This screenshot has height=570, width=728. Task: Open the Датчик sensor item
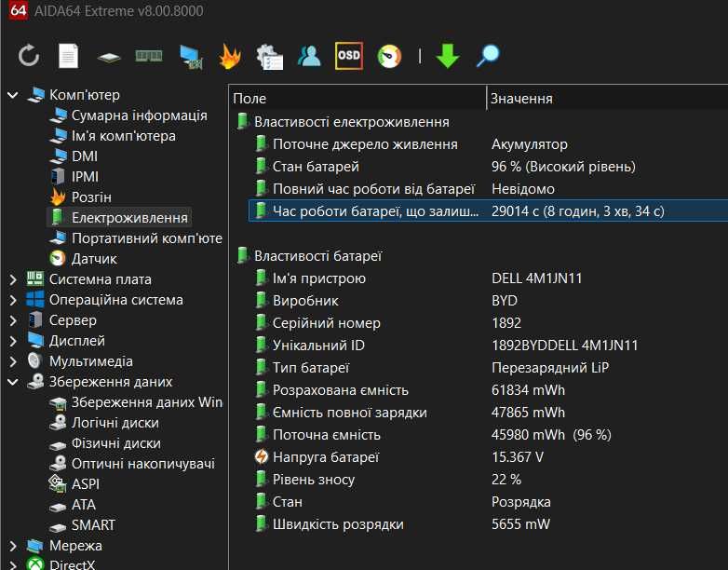83,259
